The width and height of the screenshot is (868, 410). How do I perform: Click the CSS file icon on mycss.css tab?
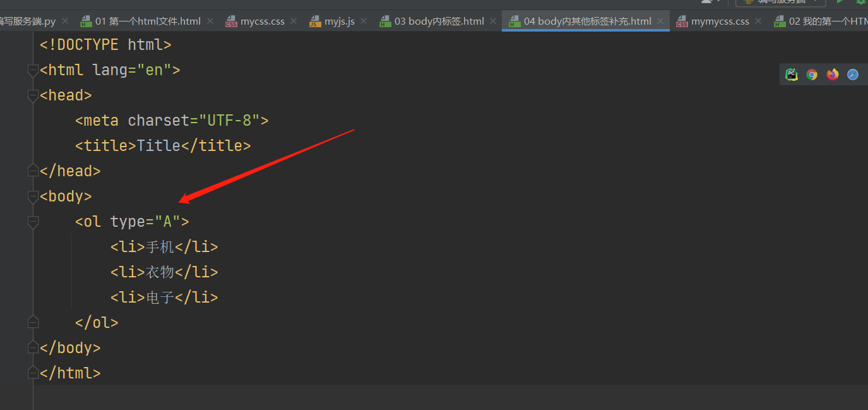coord(231,21)
